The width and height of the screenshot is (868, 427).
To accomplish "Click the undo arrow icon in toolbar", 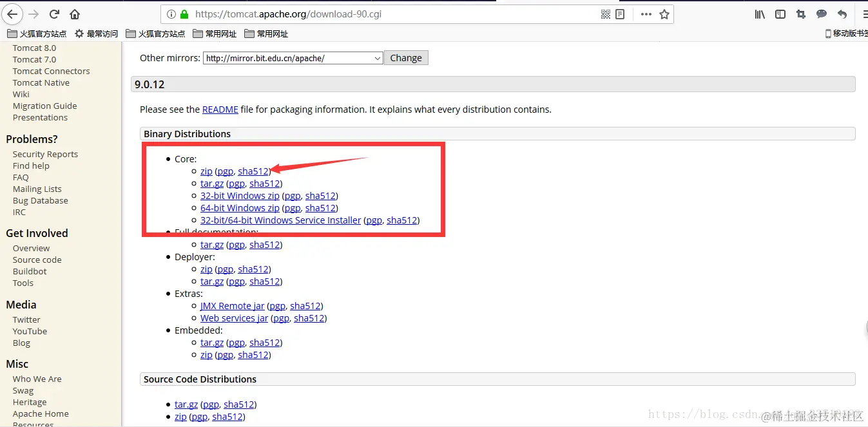I will click(842, 14).
